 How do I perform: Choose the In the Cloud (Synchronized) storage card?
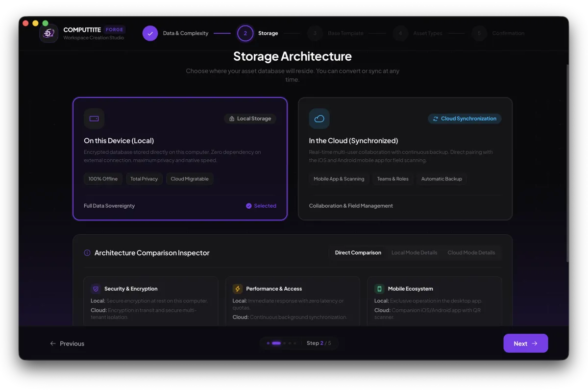point(405,159)
